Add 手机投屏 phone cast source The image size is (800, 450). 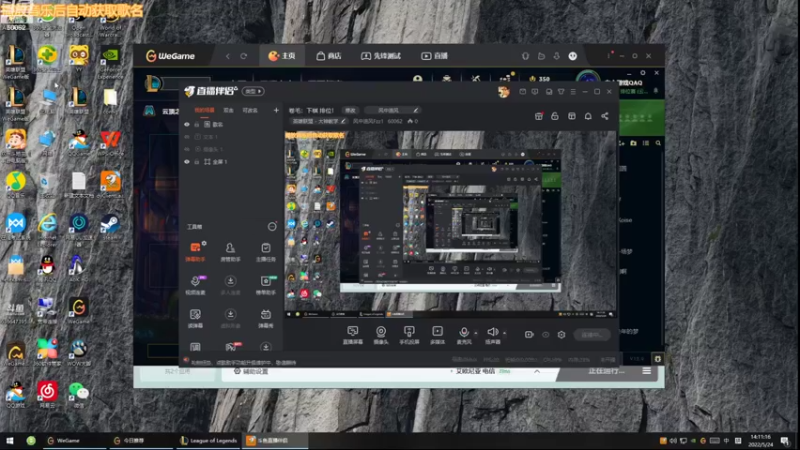[x=409, y=335]
